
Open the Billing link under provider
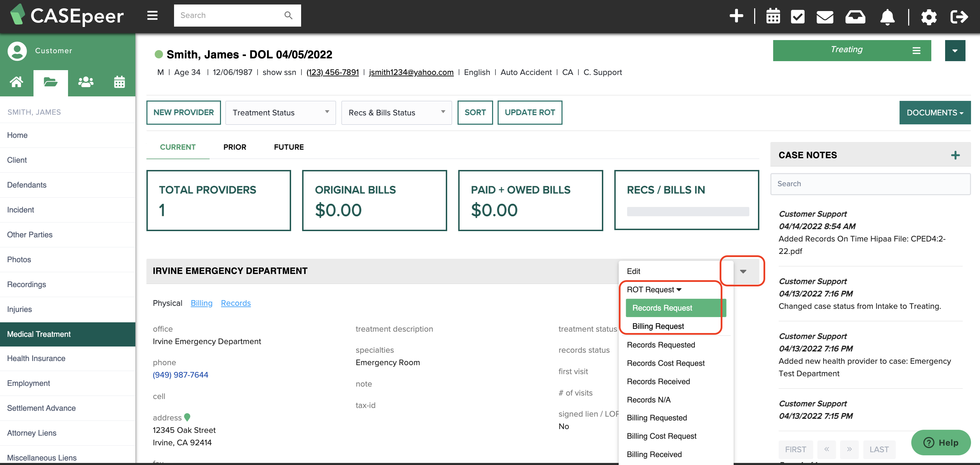tap(201, 303)
